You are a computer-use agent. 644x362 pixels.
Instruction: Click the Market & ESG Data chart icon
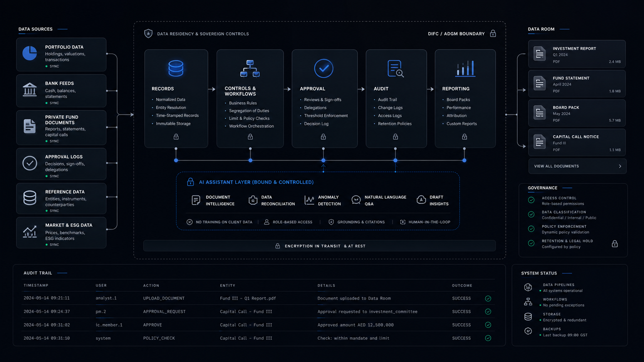(30, 232)
